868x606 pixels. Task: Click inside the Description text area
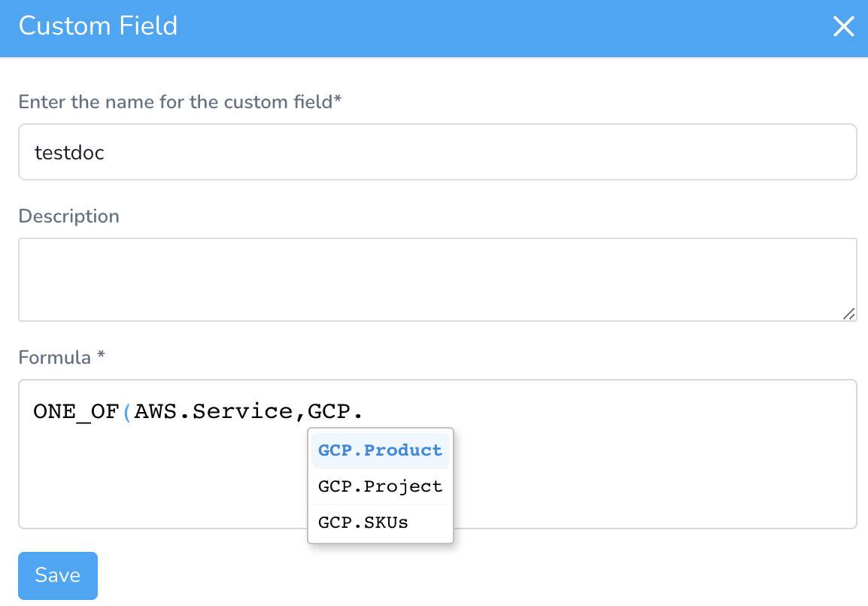click(437, 280)
